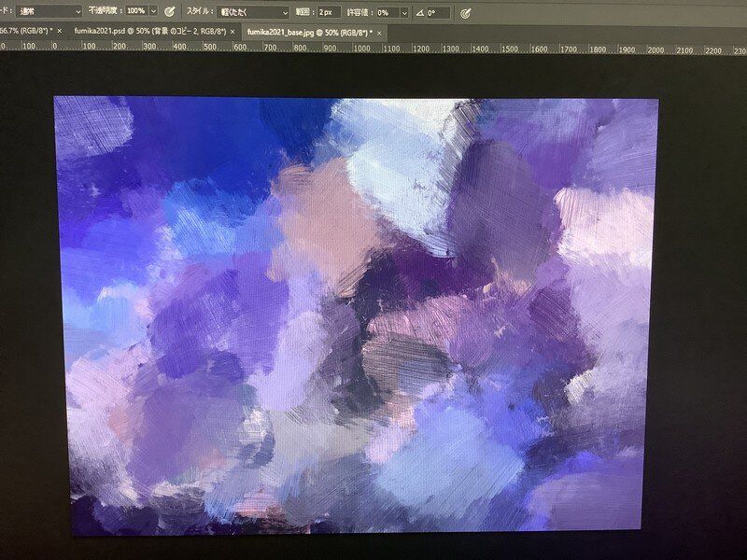The height and width of the screenshot is (560, 747).
Task: Click the purple painted canvas image
Action: click(355, 315)
